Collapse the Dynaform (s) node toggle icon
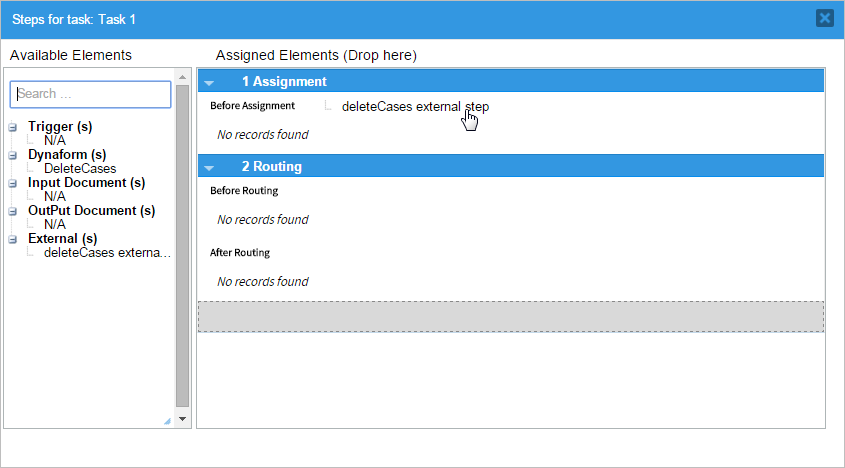Screen dimensions: 845x468 (x=12, y=155)
